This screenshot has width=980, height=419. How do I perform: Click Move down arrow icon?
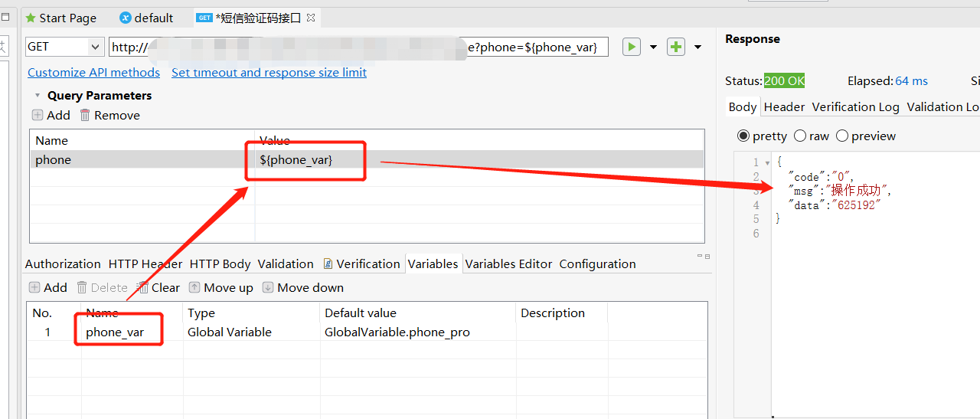(x=268, y=288)
